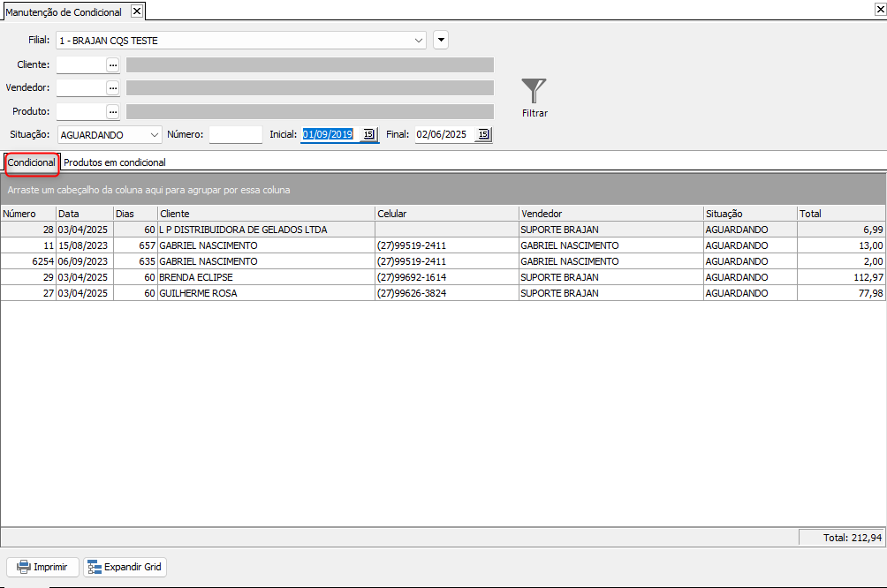Click the Número input field
The image size is (887, 588).
tap(236, 134)
